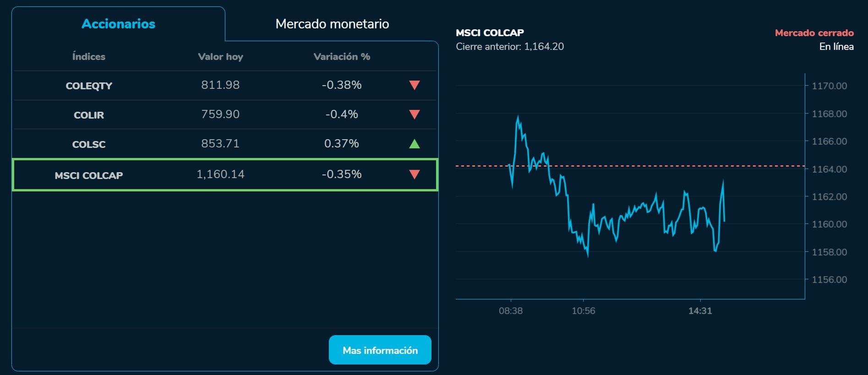Click the Variación % column header
The width and height of the screenshot is (868, 375).
(x=342, y=57)
